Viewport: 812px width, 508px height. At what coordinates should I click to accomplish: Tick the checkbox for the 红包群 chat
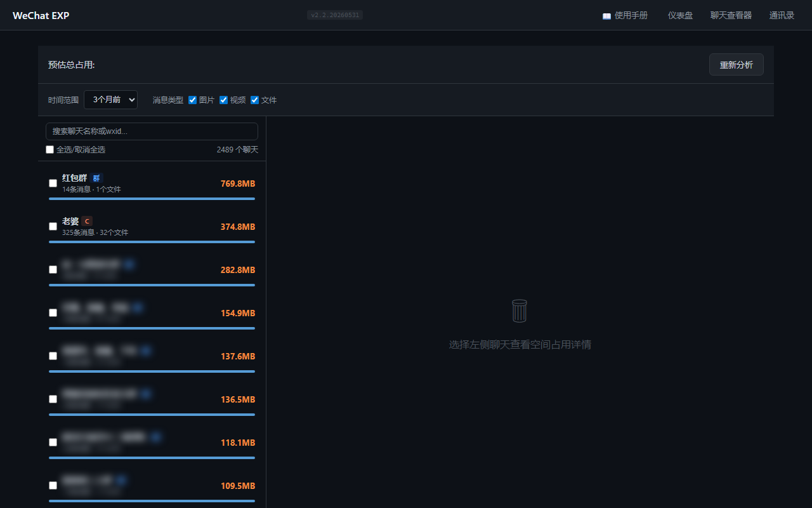[x=53, y=184]
